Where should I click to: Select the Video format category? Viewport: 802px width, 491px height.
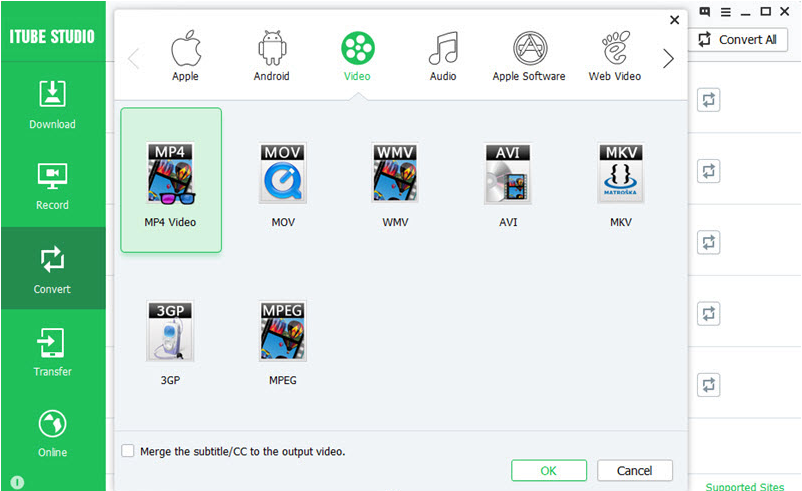click(358, 55)
